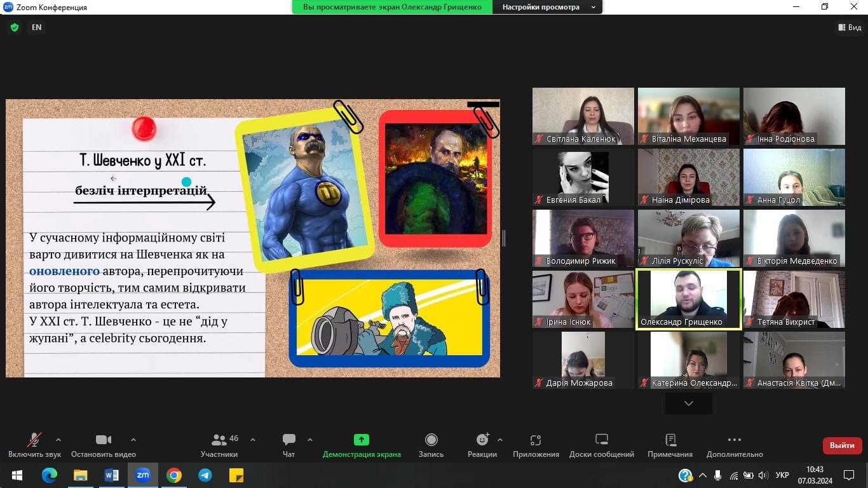The image size is (868, 488).
Task: Click the 'оновленого' highlighted word on slide
Action: pyautogui.click(x=65, y=271)
